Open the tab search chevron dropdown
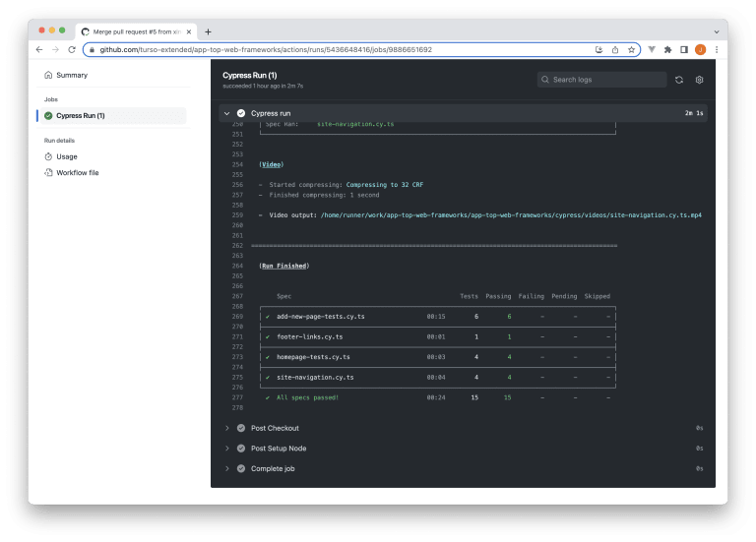This screenshot has width=756, height=542. pos(717,31)
